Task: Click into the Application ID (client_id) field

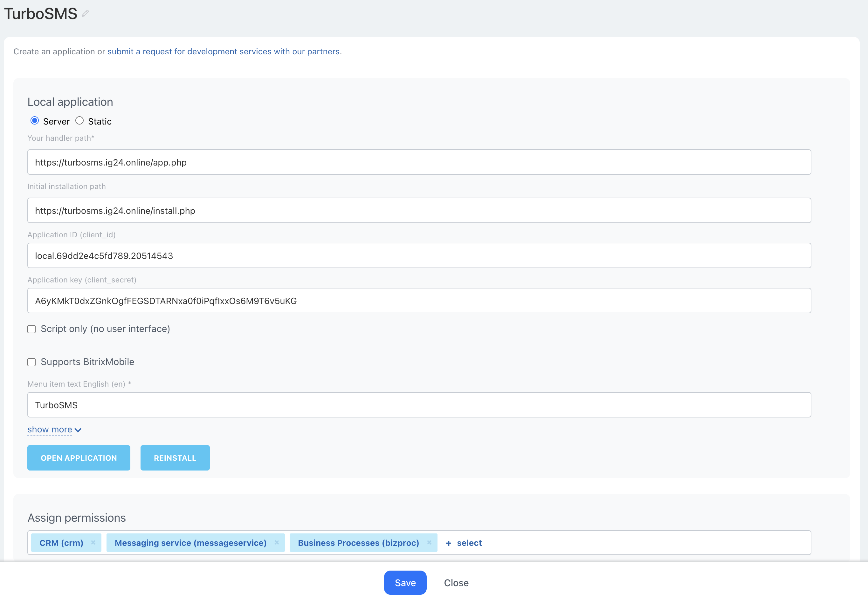Action: [x=419, y=256]
